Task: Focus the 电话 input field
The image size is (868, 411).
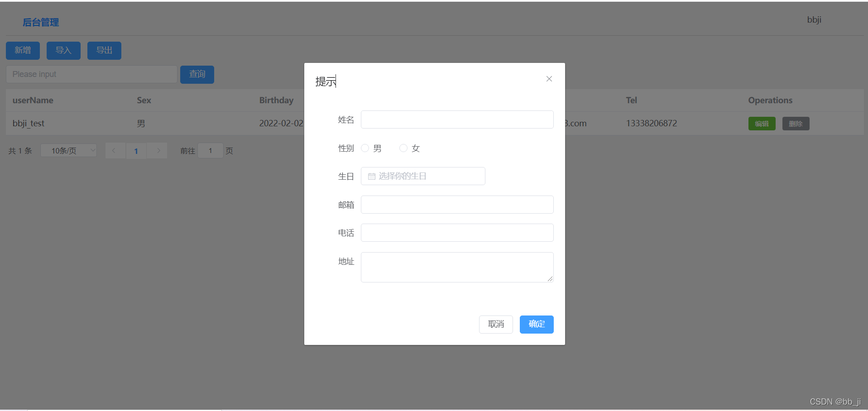Action: pos(457,233)
